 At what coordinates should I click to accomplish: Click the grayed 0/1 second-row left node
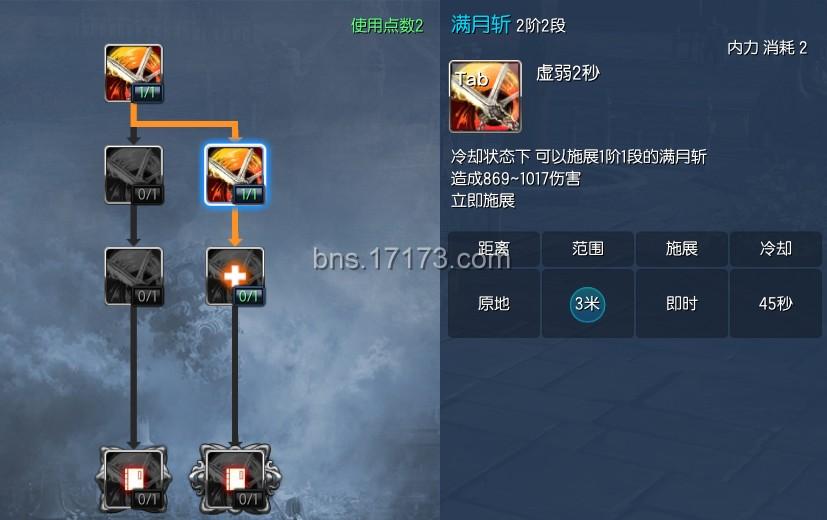click(134, 175)
